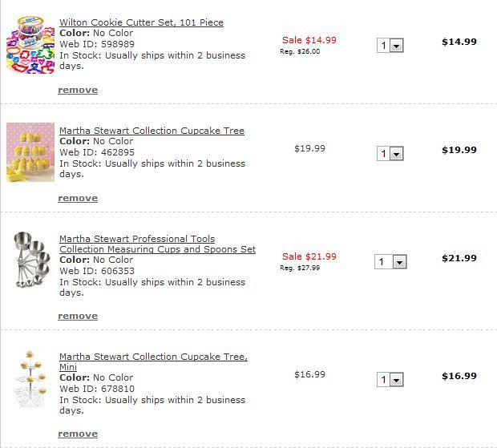Open Wilton Cookie Cutter Set product link

point(141,22)
